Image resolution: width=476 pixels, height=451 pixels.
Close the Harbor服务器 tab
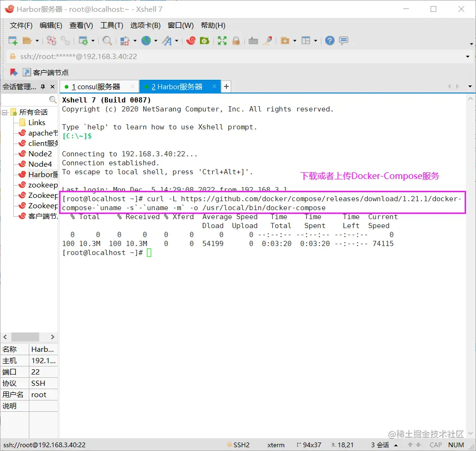(214, 86)
